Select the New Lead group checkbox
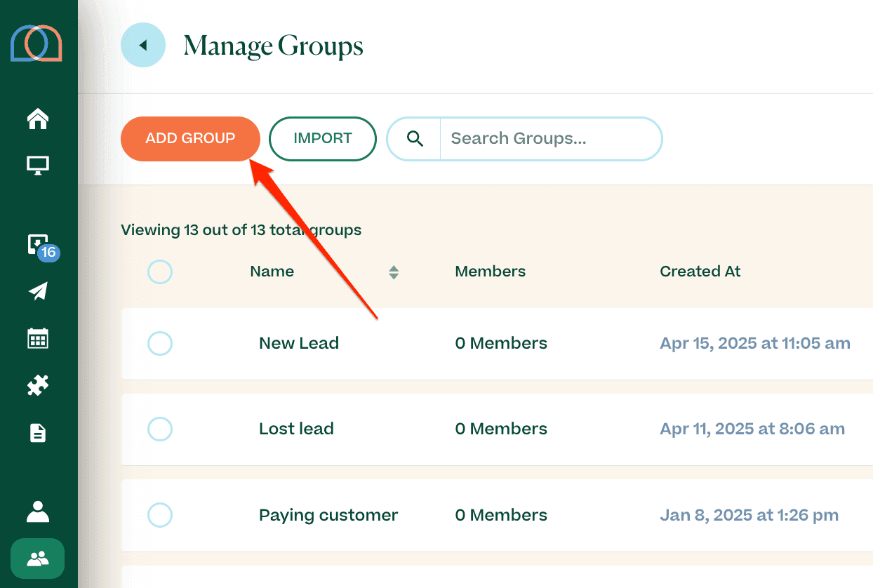 pyautogui.click(x=160, y=344)
